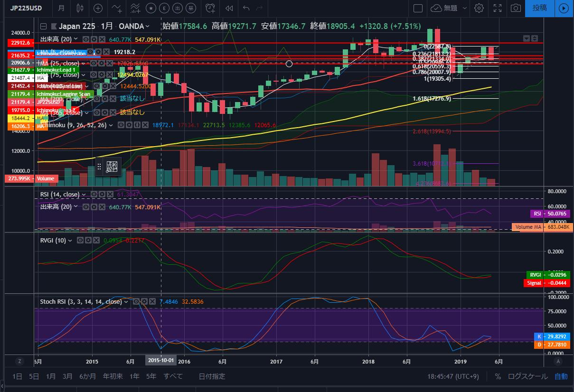This screenshot has height=392, width=574.
Task: Create an alert with alarm clock icon
Action: pyautogui.click(x=210, y=8)
